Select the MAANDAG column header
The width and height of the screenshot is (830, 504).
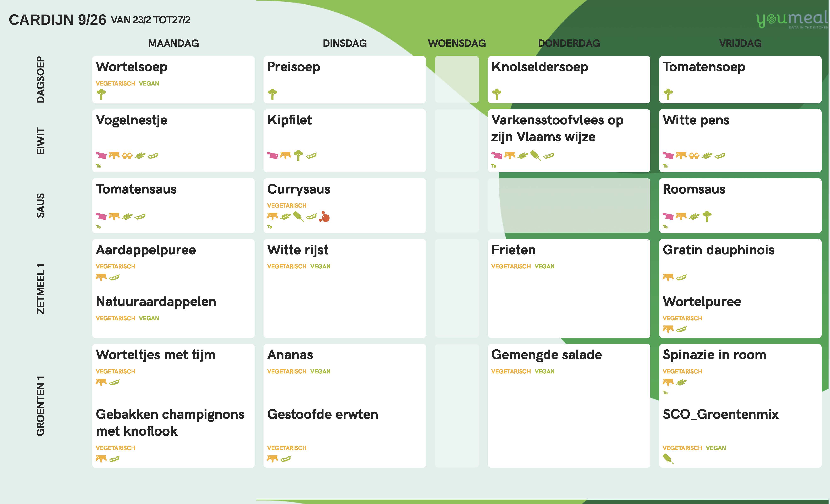tap(173, 43)
